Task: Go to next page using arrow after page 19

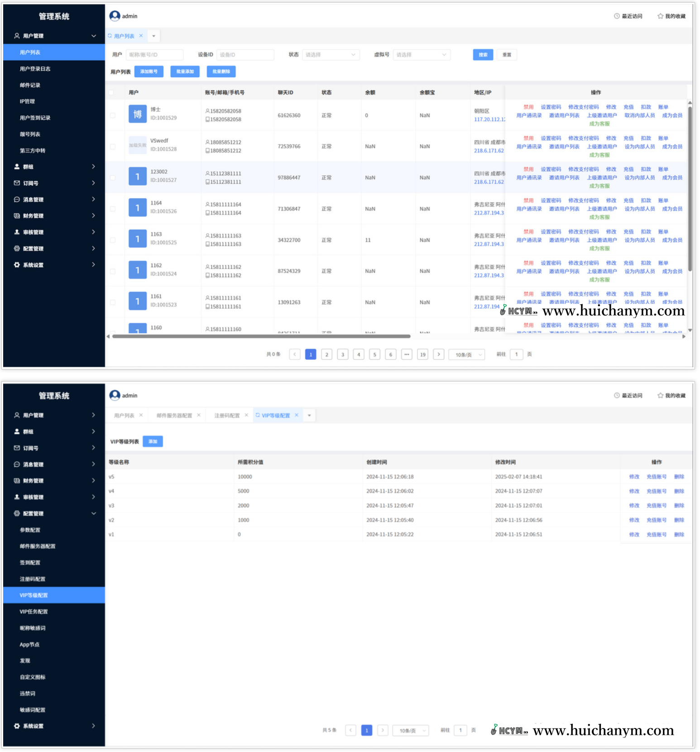Action: 438,354
